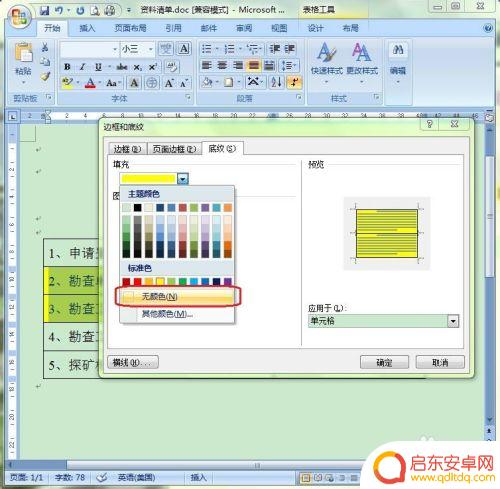
Task: Toggle Bold formatting
Action: (67, 67)
